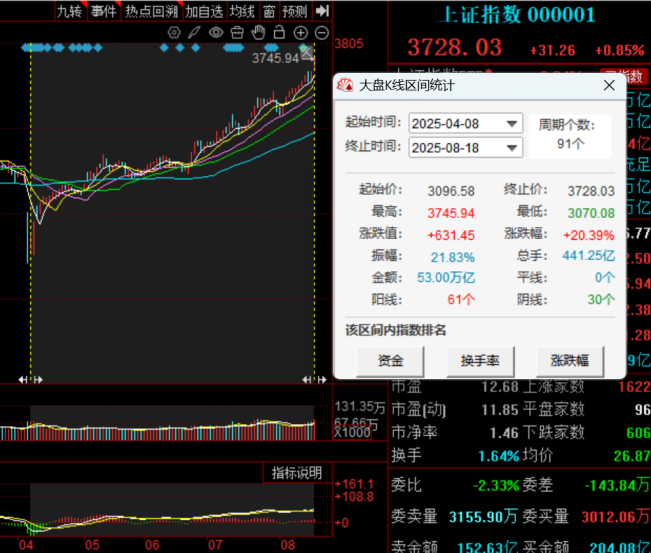Image resolution: width=651 pixels, height=553 pixels.
Task: Open the toolbox icon
Action: (x=237, y=32)
